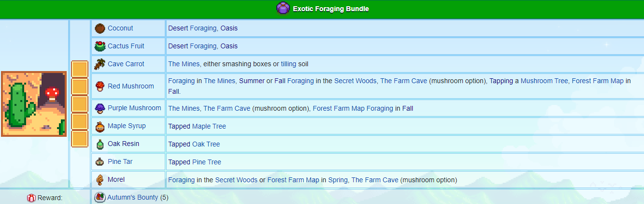Follow the Maple Tree link
This screenshot has width=644, height=204.
click(209, 126)
